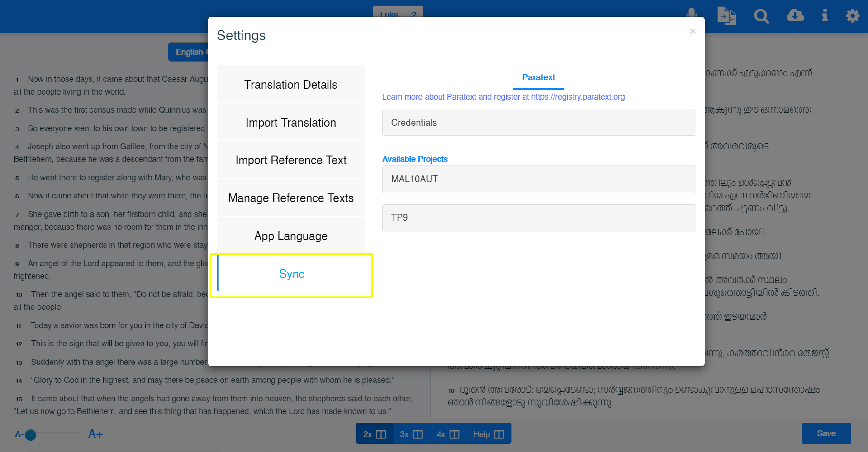
Task: Increase font size with A+
Action: point(95,434)
